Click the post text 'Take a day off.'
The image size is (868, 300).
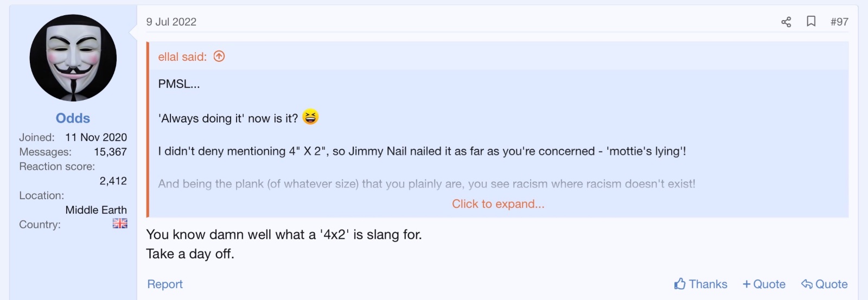pyautogui.click(x=190, y=254)
